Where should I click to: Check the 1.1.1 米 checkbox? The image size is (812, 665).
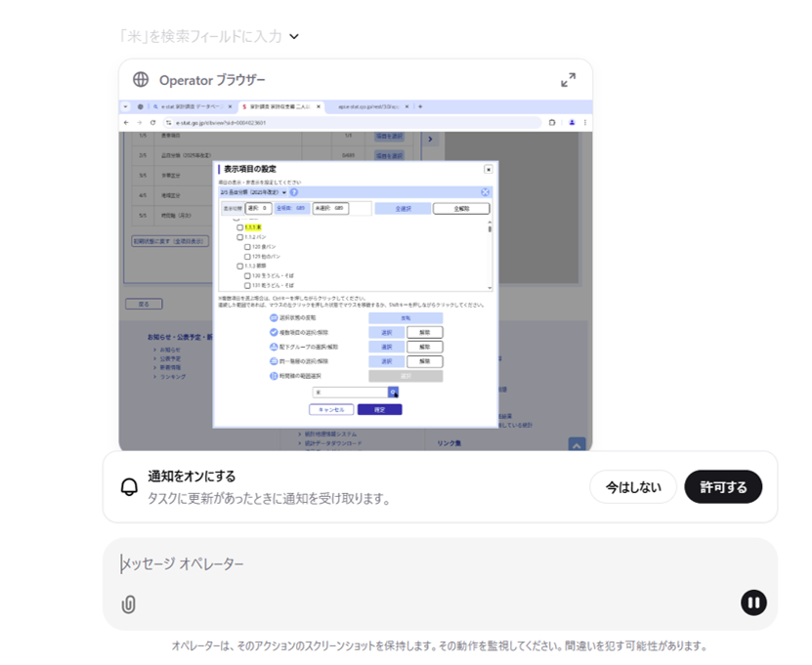239,227
